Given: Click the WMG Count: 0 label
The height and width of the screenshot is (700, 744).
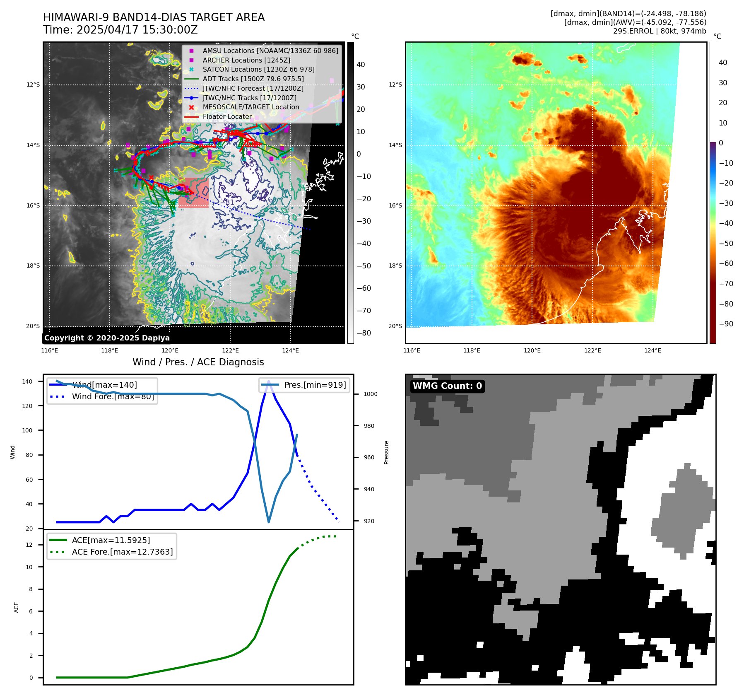Looking at the screenshot, I should (447, 386).
